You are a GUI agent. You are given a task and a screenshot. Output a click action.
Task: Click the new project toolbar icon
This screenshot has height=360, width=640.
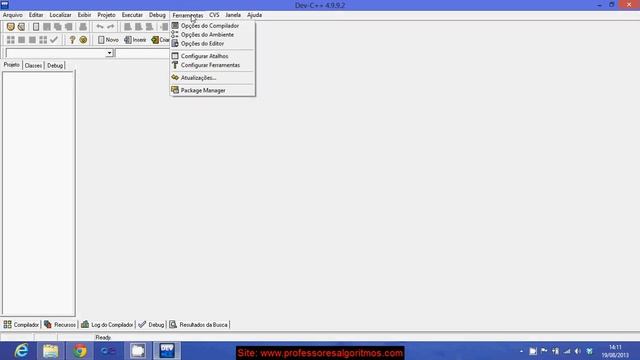[x=11, y=27]
